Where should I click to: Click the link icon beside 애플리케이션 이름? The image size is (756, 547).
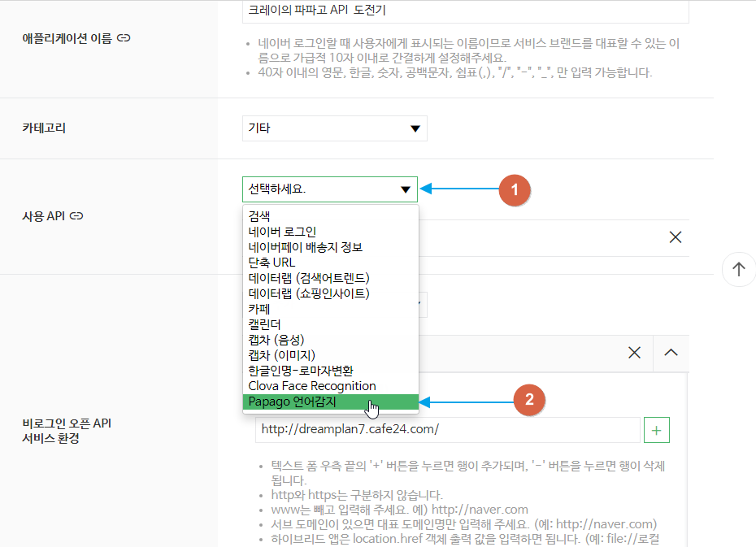point(124,38)
